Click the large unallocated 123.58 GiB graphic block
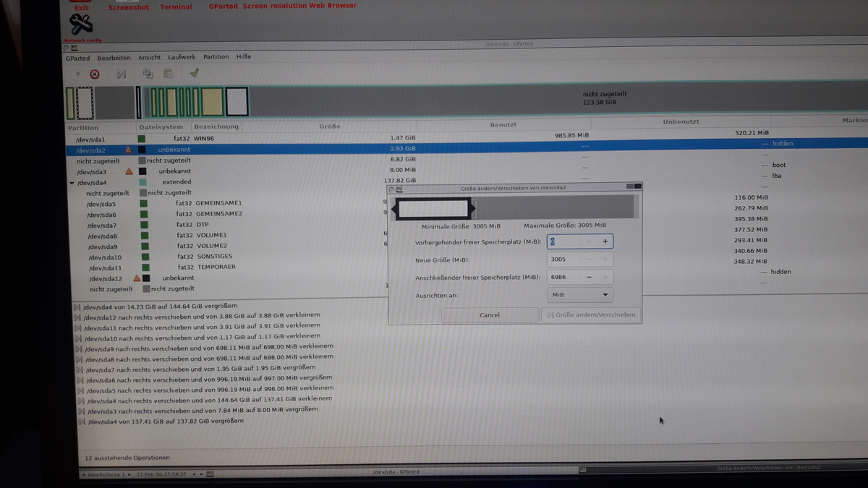 557,100
